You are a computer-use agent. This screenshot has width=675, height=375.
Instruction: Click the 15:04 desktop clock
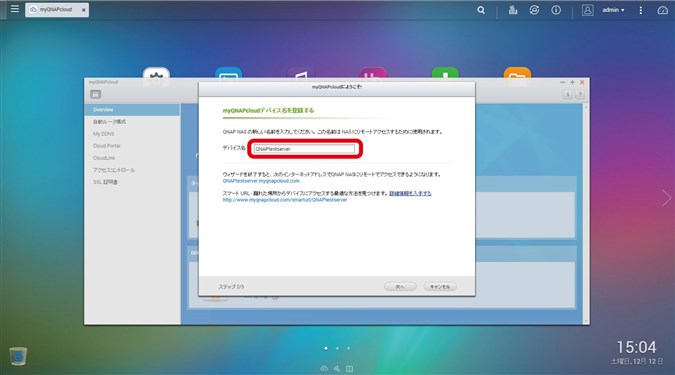637,347
